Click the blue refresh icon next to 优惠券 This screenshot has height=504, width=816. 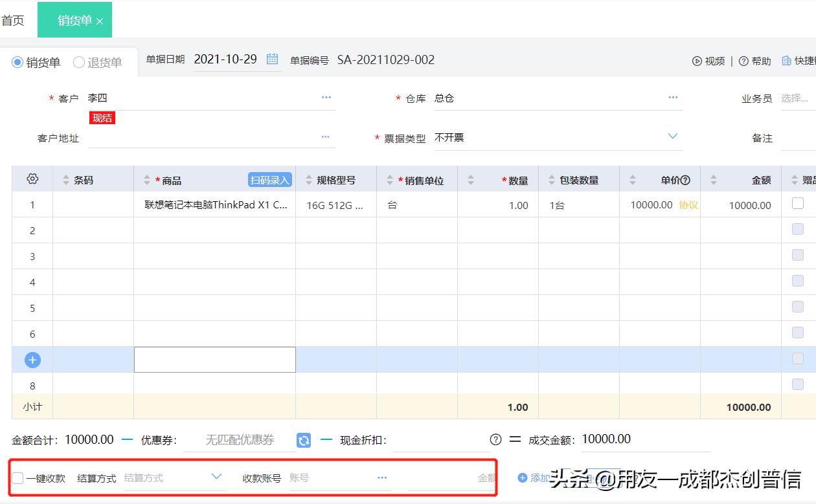[303, 440]
